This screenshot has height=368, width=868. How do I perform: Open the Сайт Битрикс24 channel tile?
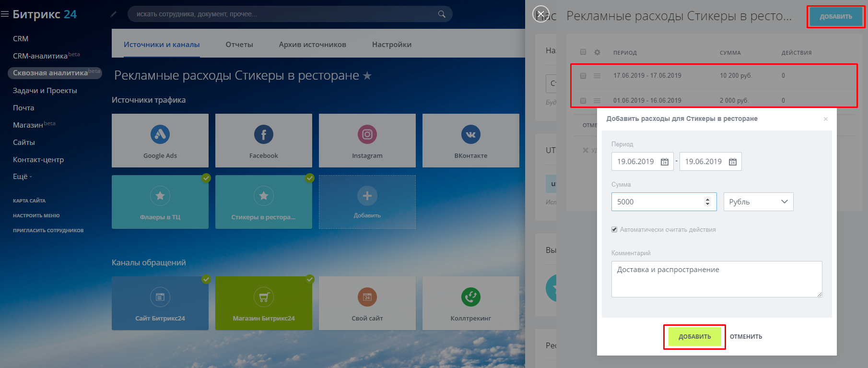tap(160, 303)
